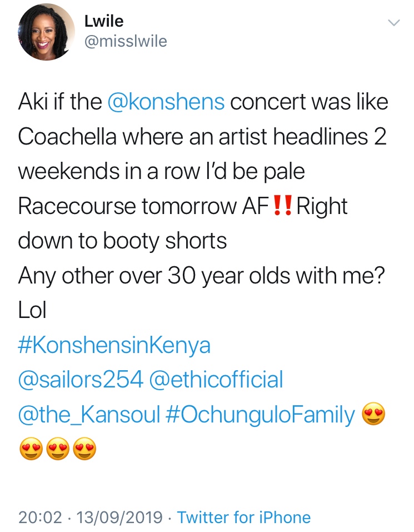This screenshot has height=532, width=414.
Task: Click last heart-eyes emoji on bottom row
Action: point(84,449)
